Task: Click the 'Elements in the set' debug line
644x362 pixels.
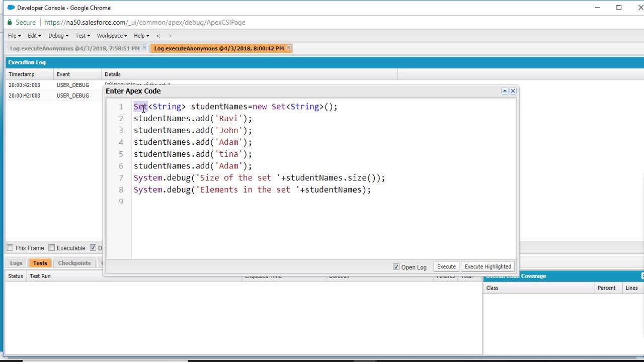Action: (252, 190)
